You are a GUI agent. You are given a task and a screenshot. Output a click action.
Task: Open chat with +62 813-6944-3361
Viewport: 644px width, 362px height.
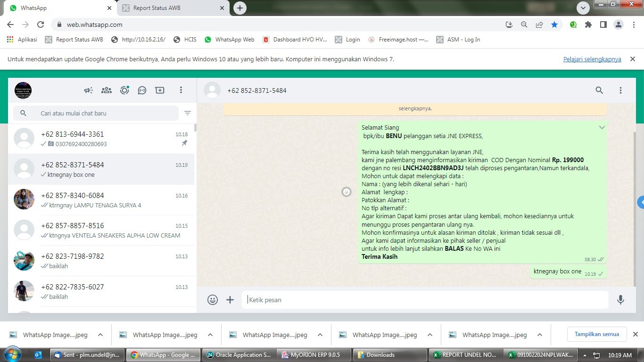[x=101, y=139]
